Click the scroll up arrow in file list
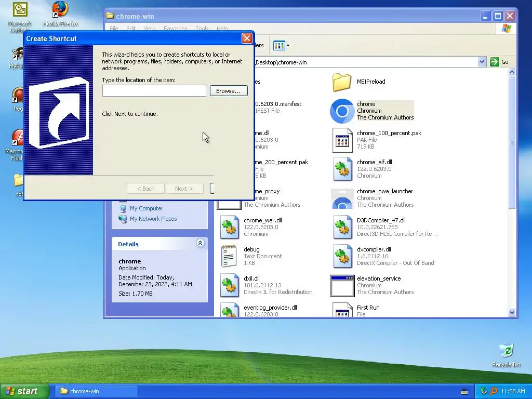 pos(512,72)
